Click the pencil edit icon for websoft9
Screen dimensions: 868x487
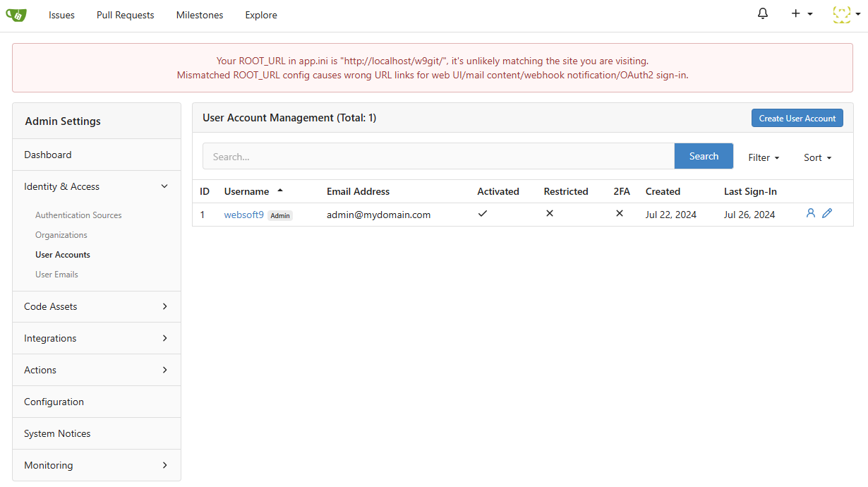[827, 213]
